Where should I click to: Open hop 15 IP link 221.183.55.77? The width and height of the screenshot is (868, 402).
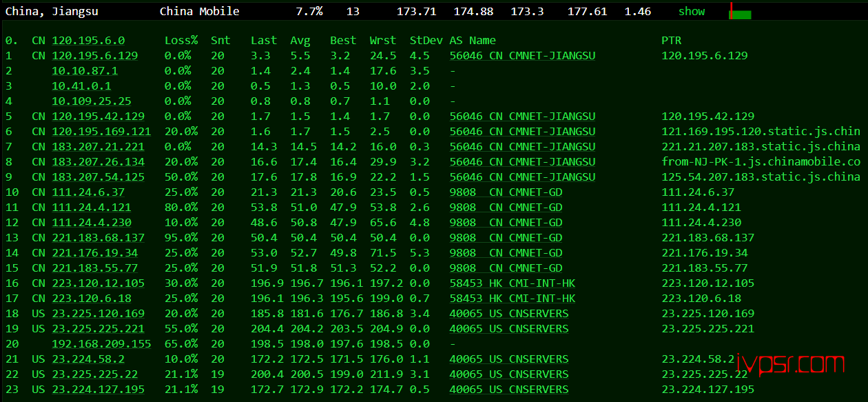tap(95, 268)
